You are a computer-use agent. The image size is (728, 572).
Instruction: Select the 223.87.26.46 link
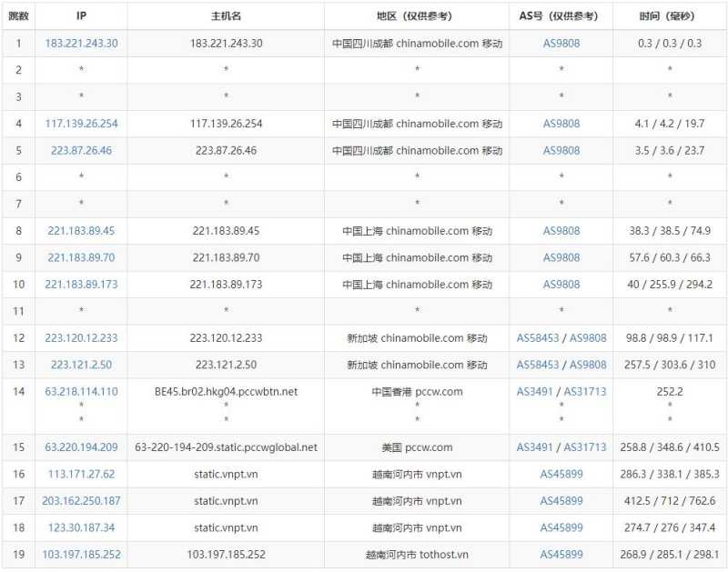click(x=81, y=150)
